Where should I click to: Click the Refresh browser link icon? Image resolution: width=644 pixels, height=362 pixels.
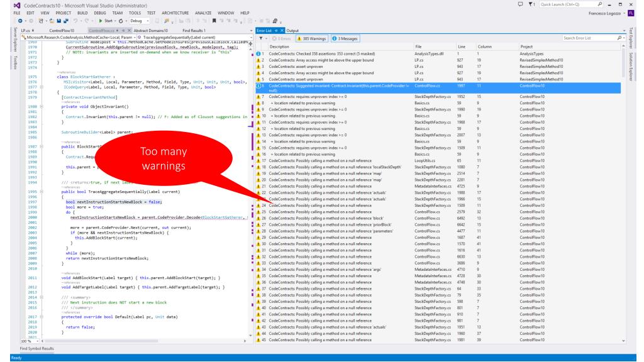[x=121, y=21]
